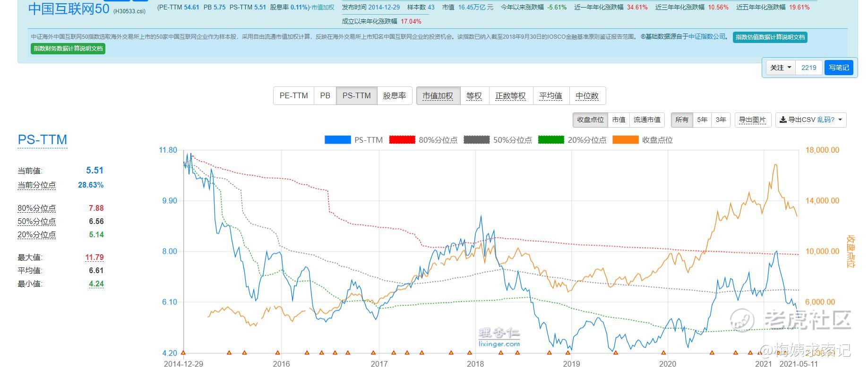The width and height of the screenshot is (868, 370).
Task: Choose 中位数 weighting method
Action: pyautogui.click(x=587, y=96)
